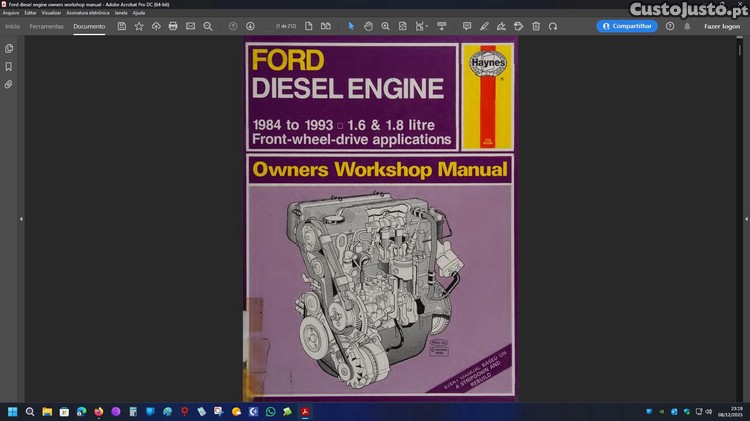Open the Visualizar menu
This screenshot has height=421, width=750.
pyautogui.click(x=51, y=13)
